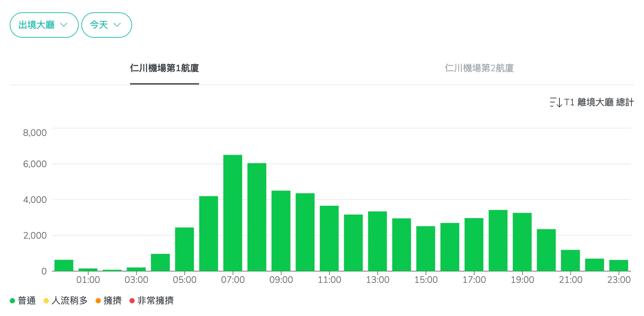Click the first bar at 00:00

pos(64,265)
